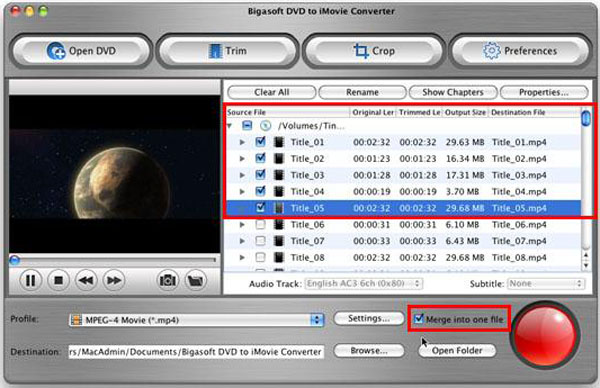The width and height of the screenshot is (600, 388).
Task: Open profile Settings...
Action: tap(368, 318)
